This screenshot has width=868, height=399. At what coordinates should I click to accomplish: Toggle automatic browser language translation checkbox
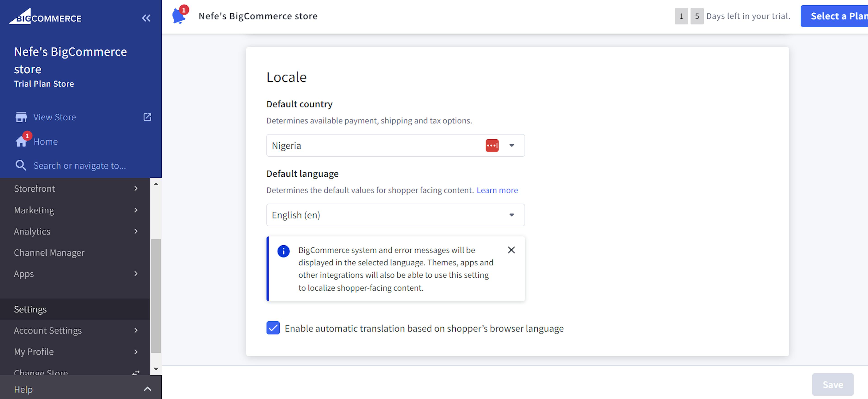pos(272,328)
